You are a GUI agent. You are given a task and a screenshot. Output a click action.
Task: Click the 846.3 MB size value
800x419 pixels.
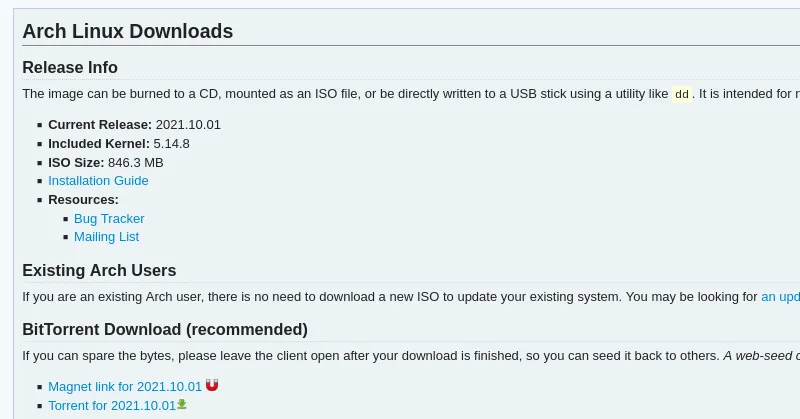tap(135, 162)
